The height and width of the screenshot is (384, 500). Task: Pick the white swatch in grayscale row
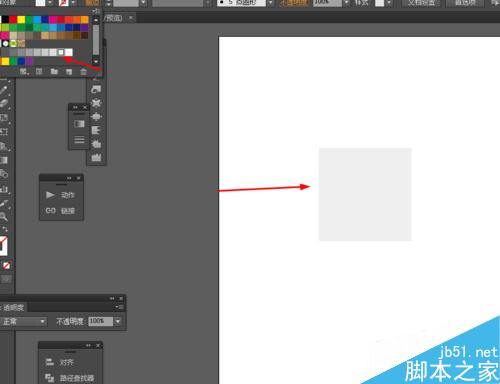69,52
